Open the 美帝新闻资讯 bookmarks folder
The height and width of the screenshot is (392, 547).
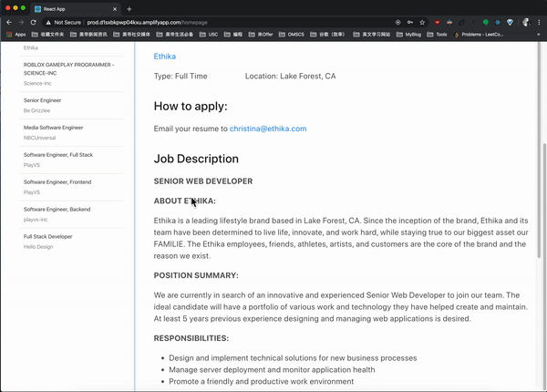pyautogui.click(x=88, y=34)
